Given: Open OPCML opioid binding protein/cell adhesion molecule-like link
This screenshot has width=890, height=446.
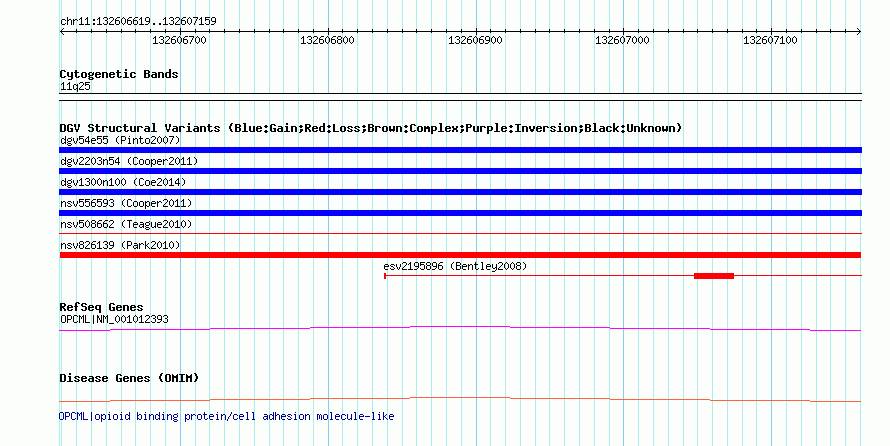Looking at the screenshot, I should click(x=226, y=416).
